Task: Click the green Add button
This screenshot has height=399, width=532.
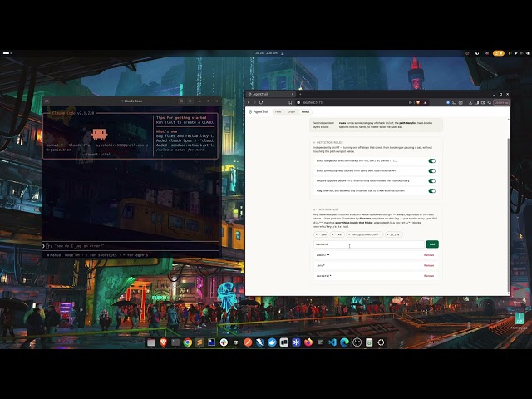Action: 432,244
